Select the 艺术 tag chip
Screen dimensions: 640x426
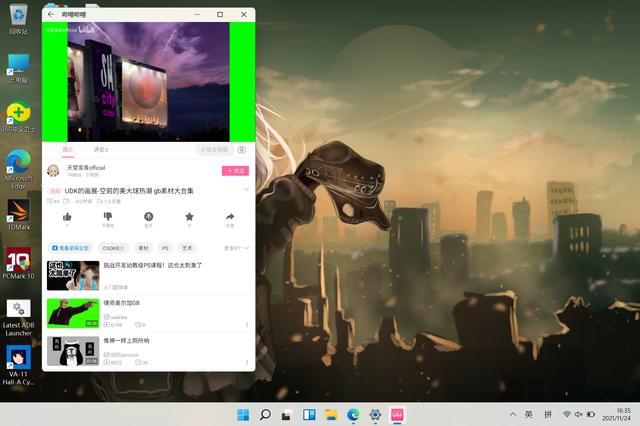(x=187, y=248)
